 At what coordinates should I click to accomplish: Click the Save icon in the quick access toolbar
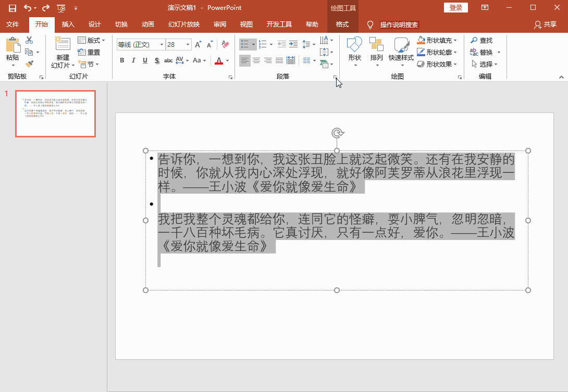[12, 8]
